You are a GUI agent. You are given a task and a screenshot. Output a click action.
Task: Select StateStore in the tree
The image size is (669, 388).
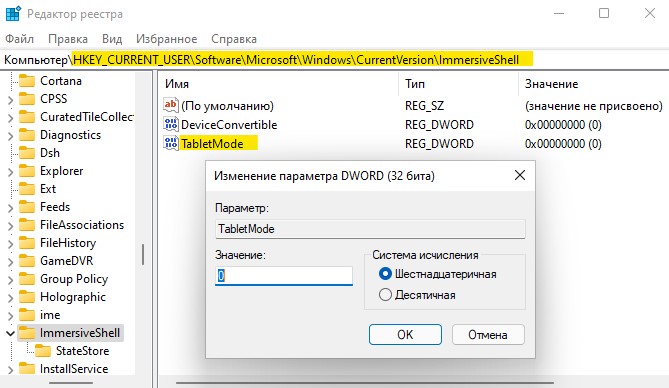[x=82, y=351]
